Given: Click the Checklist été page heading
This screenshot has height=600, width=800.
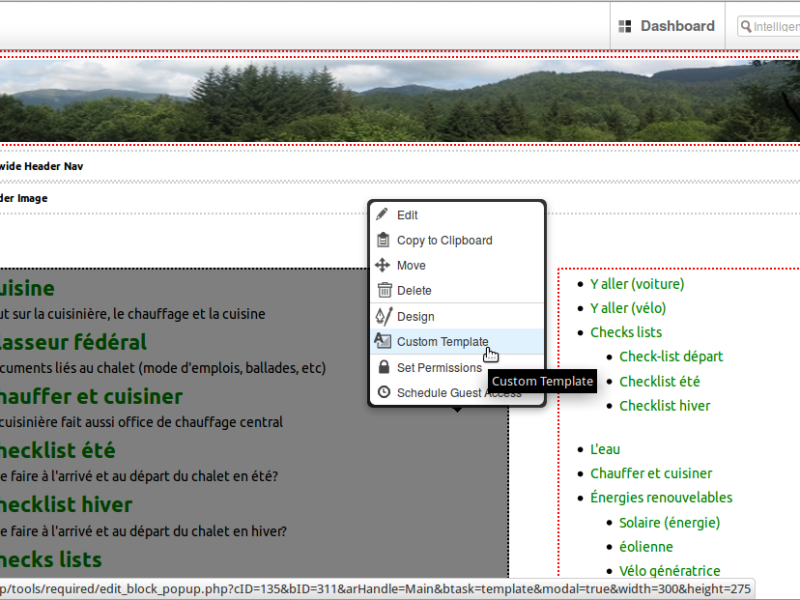Looking at the screenshot, I should [58, 451].
